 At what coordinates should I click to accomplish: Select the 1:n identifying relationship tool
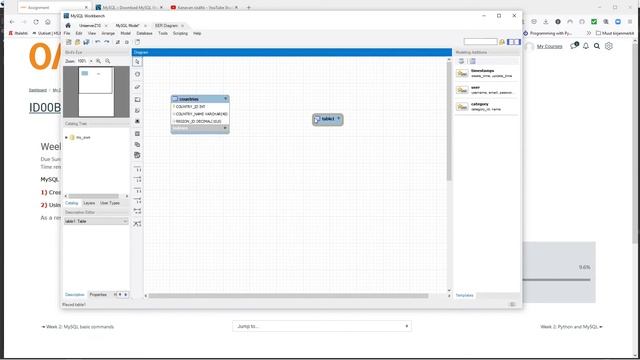138,201
